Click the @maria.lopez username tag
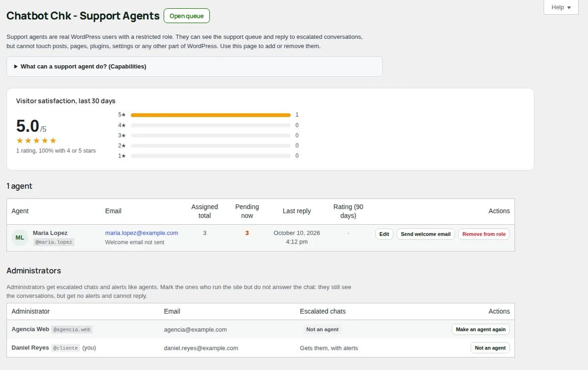This screenshot has height=370, width=588. 53,242
